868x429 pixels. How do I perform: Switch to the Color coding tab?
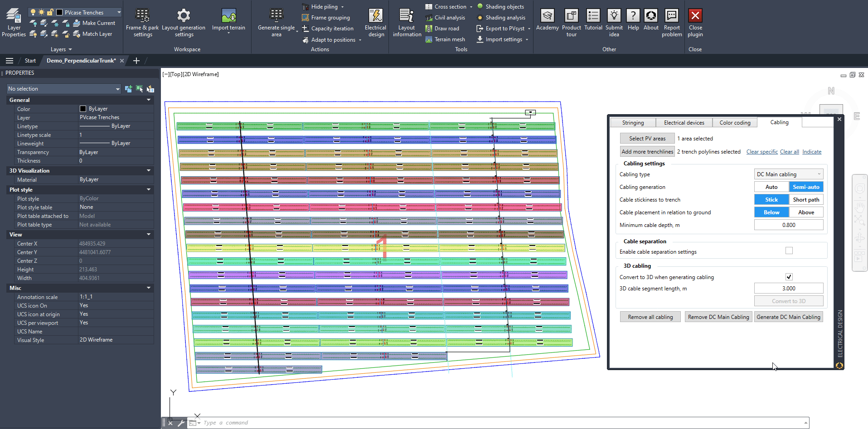(x=735, y=123)
